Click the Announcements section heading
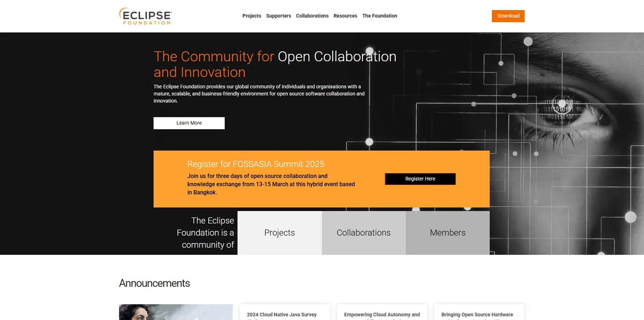 coord(154,283)
